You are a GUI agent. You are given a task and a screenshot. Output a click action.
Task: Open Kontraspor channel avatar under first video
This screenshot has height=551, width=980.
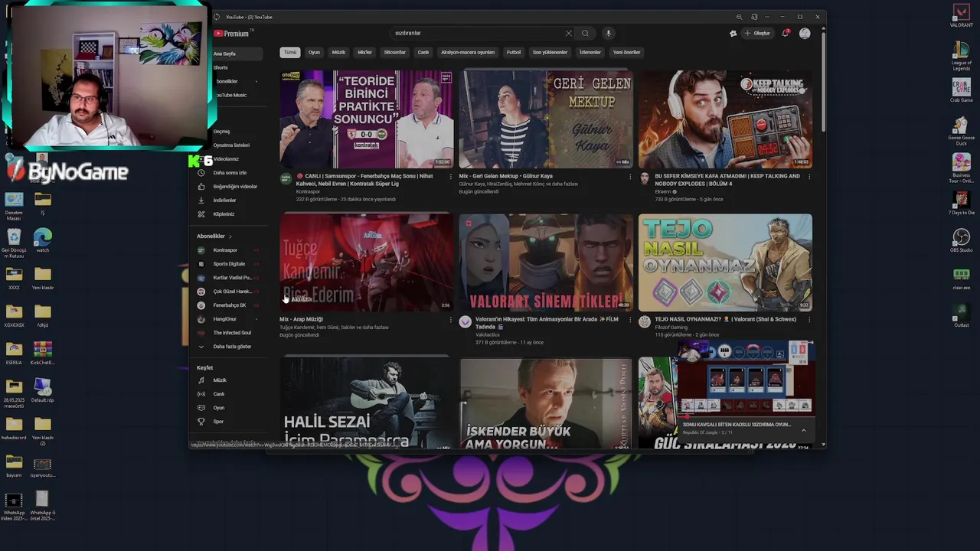pos(286,178)
